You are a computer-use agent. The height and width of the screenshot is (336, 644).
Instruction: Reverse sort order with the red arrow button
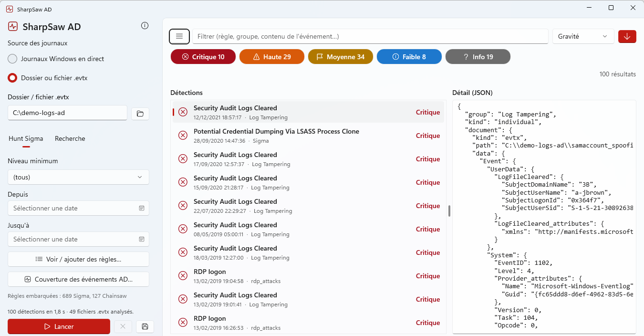627,36
